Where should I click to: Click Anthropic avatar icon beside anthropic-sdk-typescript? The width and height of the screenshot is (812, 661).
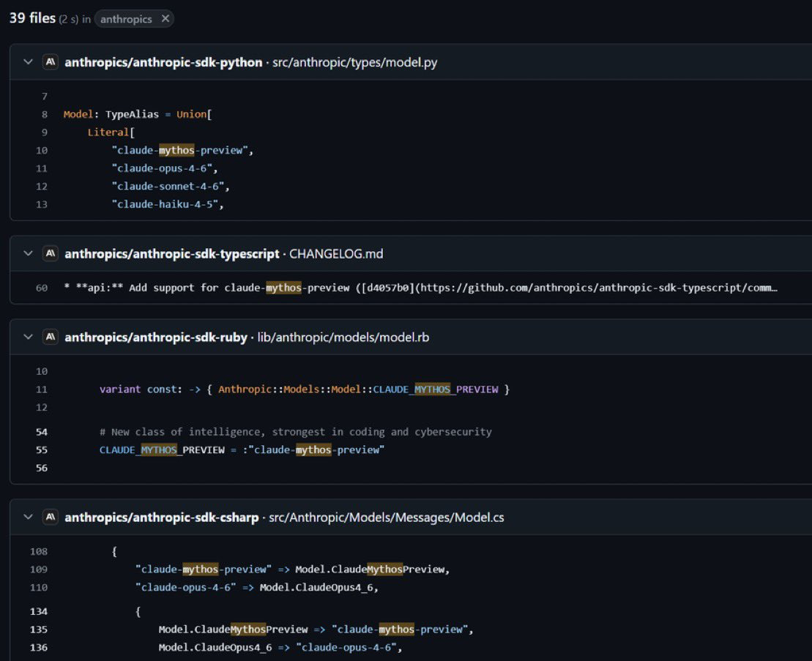click(x=51, y=253)
